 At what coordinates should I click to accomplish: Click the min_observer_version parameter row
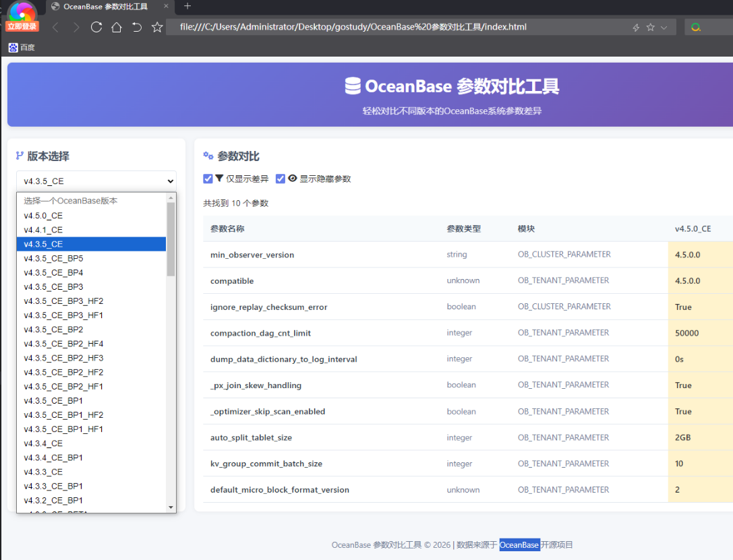coord(468,255)
